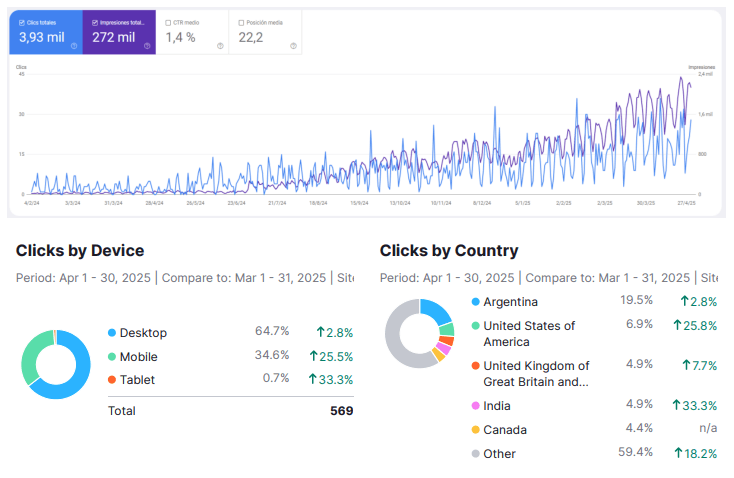Select Canada in the country list
The image size is (734, 478).
(x=504, y=429)
